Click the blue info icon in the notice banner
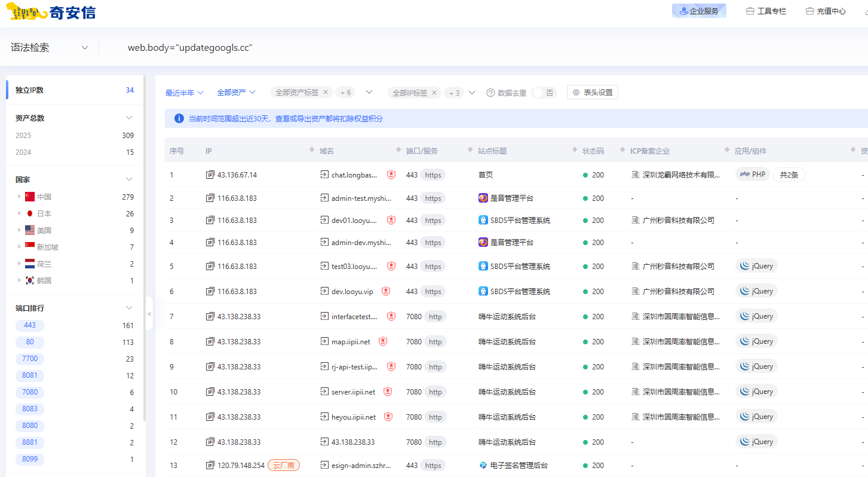868x477 pixels. click(x=179, y=118)
